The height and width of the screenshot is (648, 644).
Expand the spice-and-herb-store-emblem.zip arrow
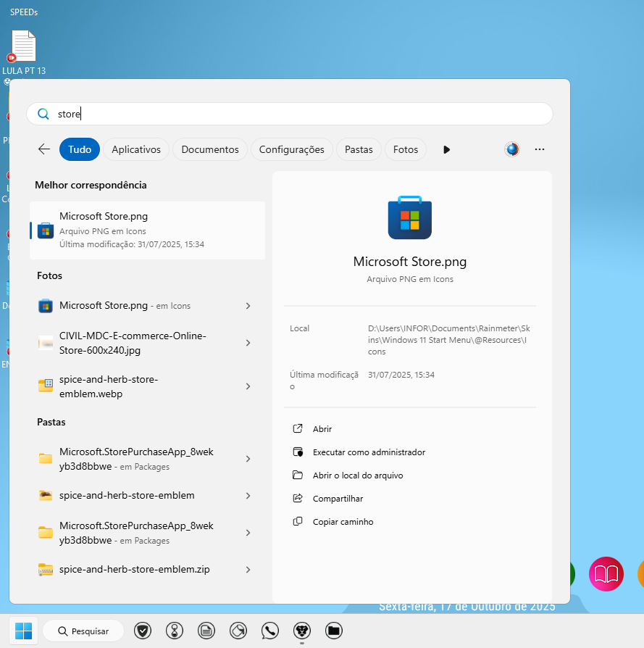248,570
